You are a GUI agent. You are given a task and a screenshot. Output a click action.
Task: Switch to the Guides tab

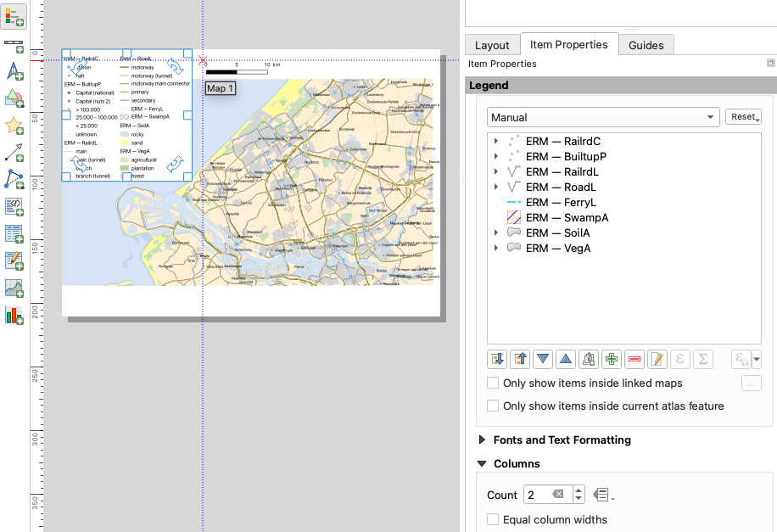point(646,45)
